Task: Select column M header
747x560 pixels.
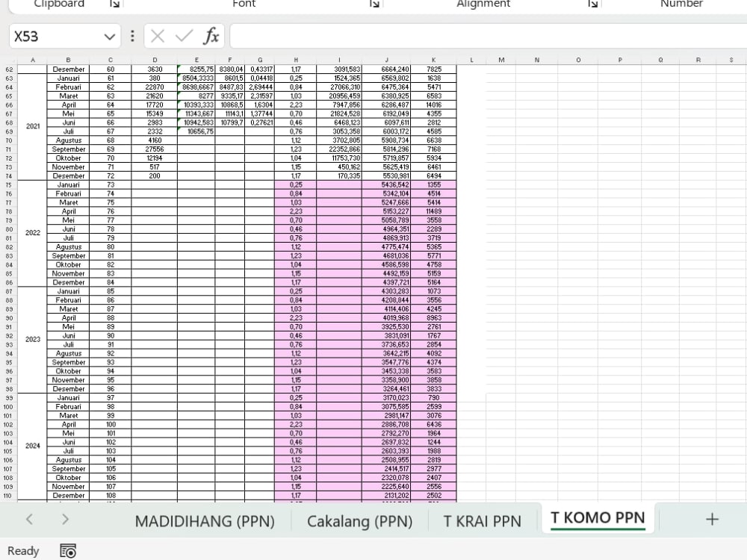Action: [x=501, y=60]
